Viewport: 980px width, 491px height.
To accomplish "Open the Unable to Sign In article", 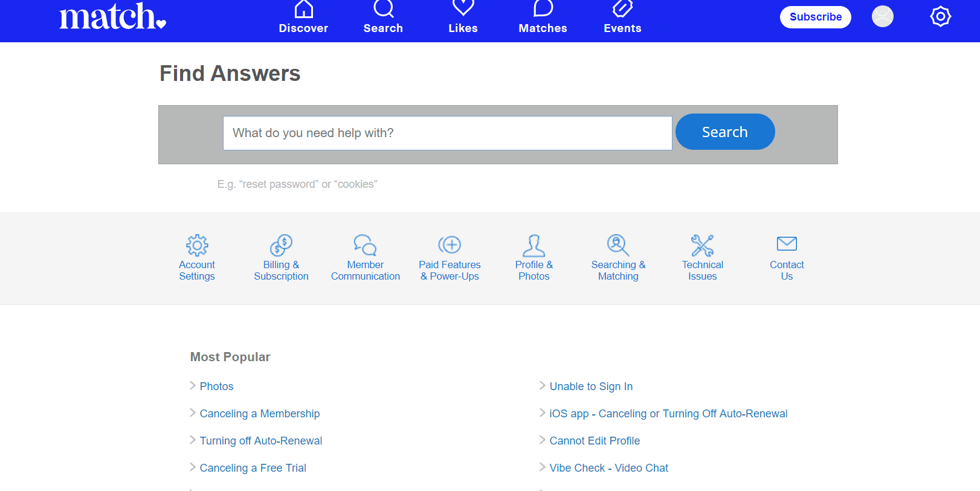I will [x=591, y=387].
